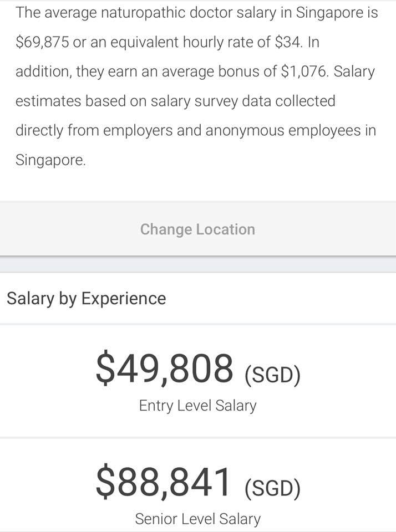The height and width of the screenshot is (532, 396).
Task: Click the Entry Level Salary label
Action: (197, 406)
